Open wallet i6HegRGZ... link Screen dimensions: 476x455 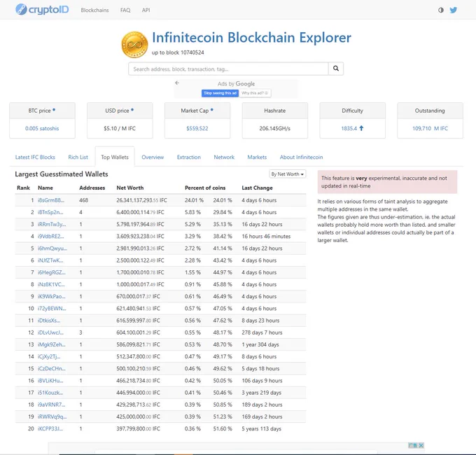(x=52, y=272)
